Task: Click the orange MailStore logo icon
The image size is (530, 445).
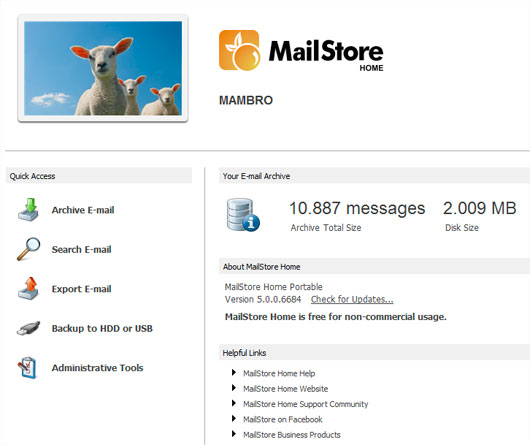Action: [239, 50]
